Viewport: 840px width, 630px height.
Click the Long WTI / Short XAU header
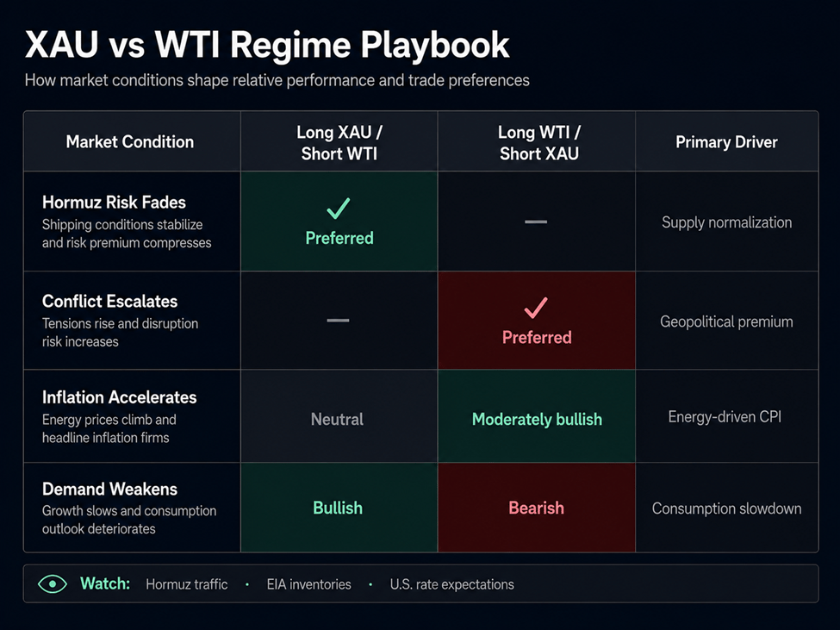[539, 142]
